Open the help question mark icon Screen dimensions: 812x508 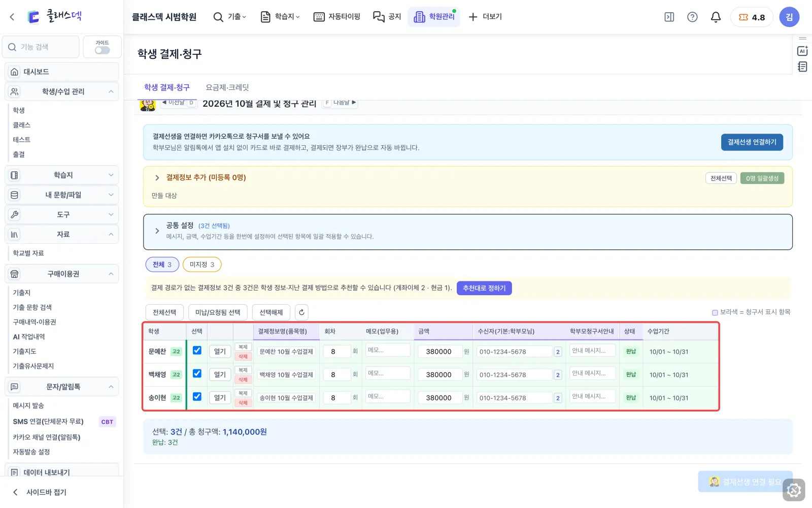coord(692,17)
